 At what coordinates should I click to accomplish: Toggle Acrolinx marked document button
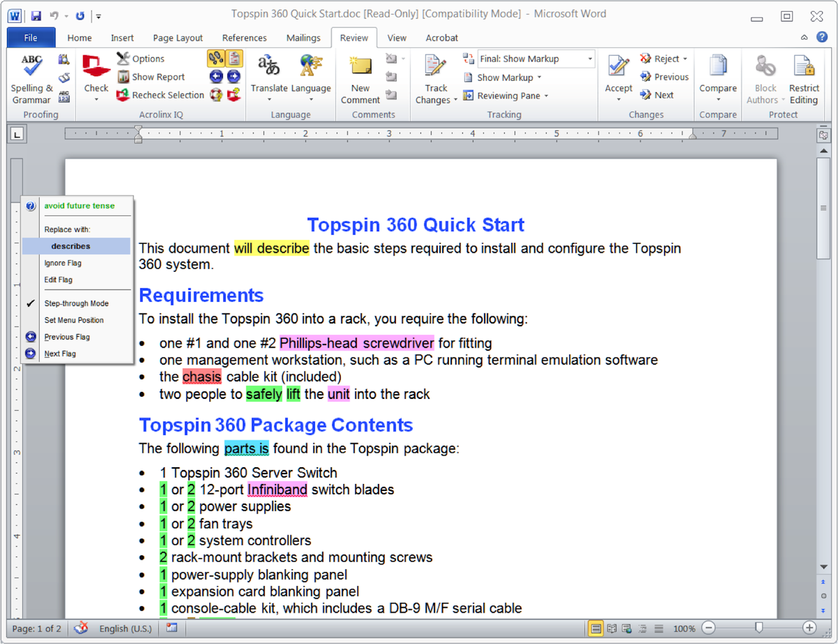tap(234, 59)
